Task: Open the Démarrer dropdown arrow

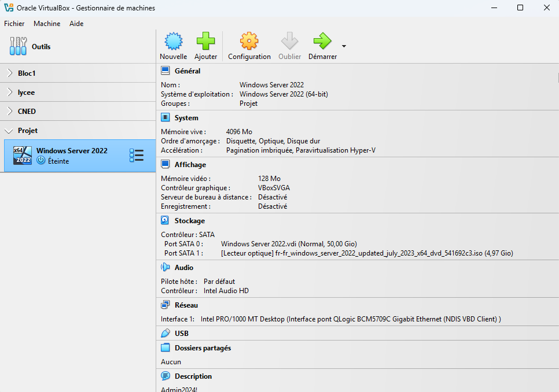Action: (344, 46)
